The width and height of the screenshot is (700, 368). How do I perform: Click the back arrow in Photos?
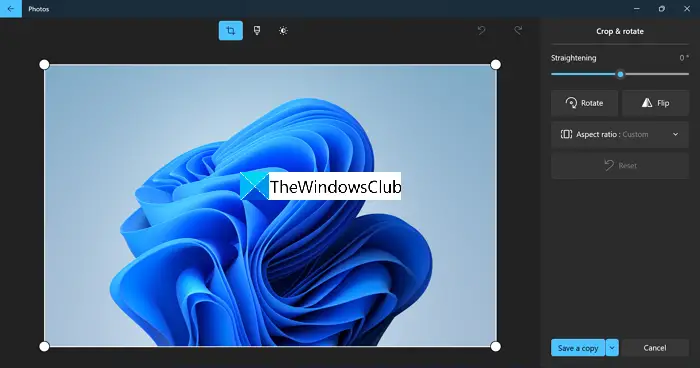point(11,8)
